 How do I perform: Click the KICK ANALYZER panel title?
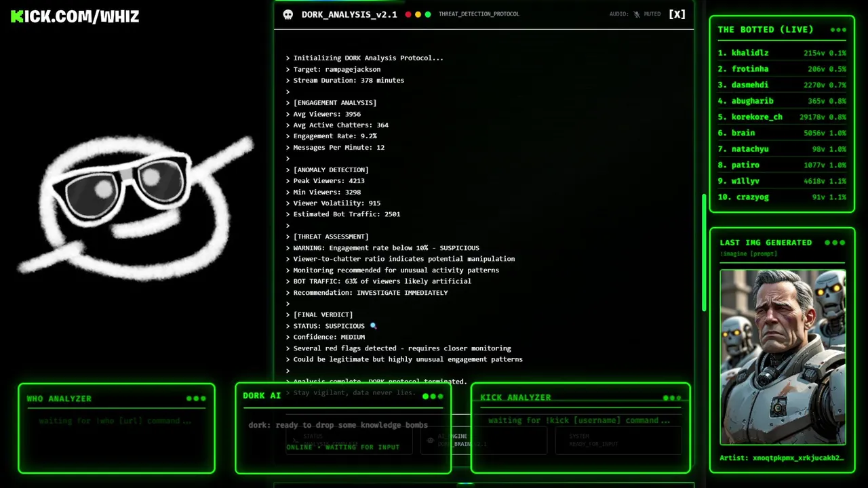(x=515, y=398)
